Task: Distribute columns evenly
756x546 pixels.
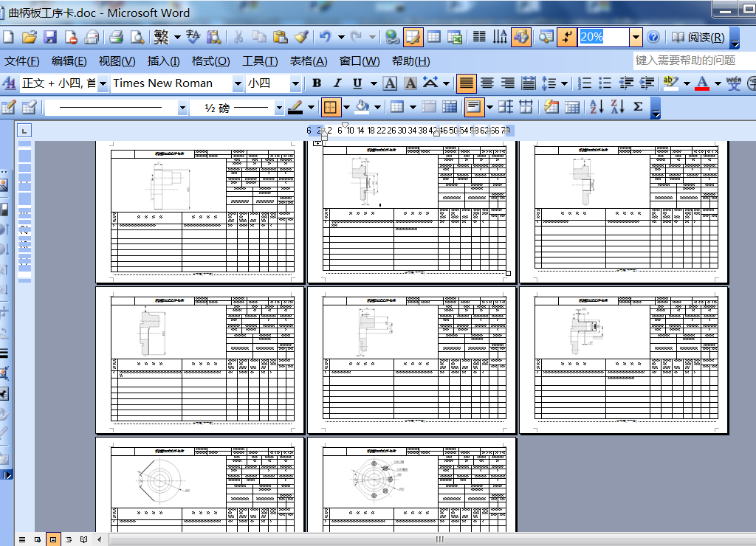Action: pos(526,107)
